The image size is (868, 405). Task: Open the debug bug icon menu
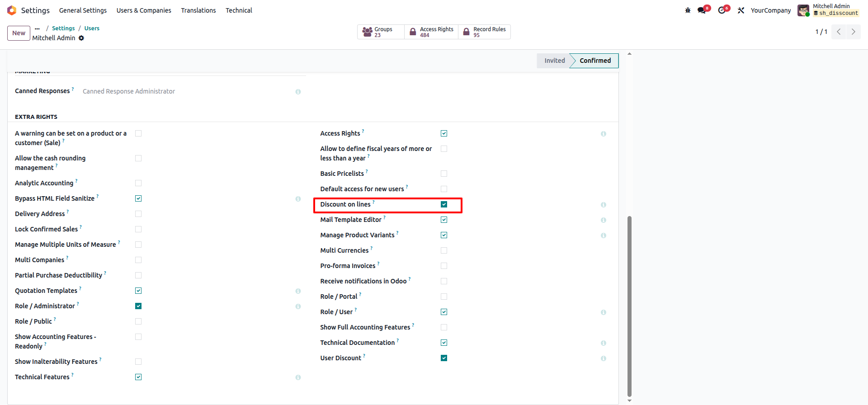(688, 10)
